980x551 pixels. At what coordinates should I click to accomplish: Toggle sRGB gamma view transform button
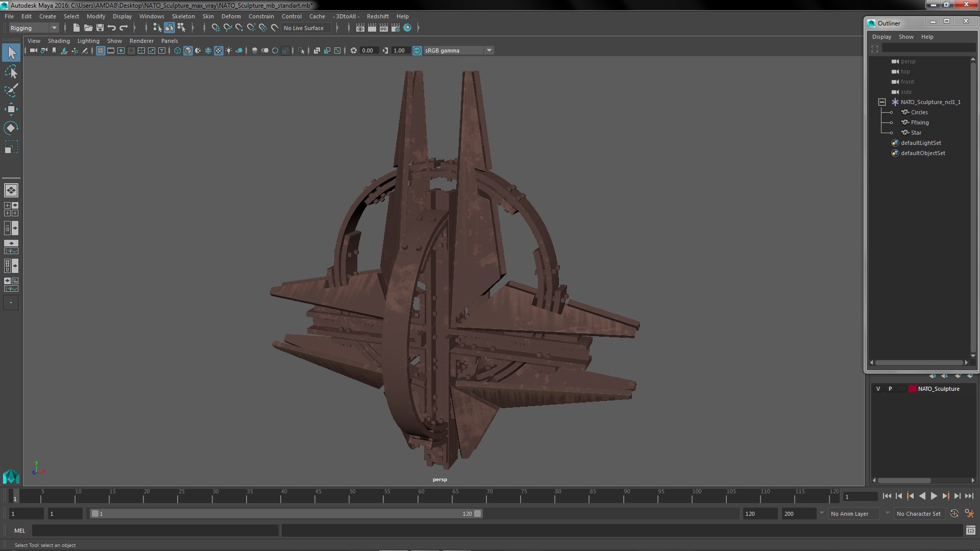[417, 51]
